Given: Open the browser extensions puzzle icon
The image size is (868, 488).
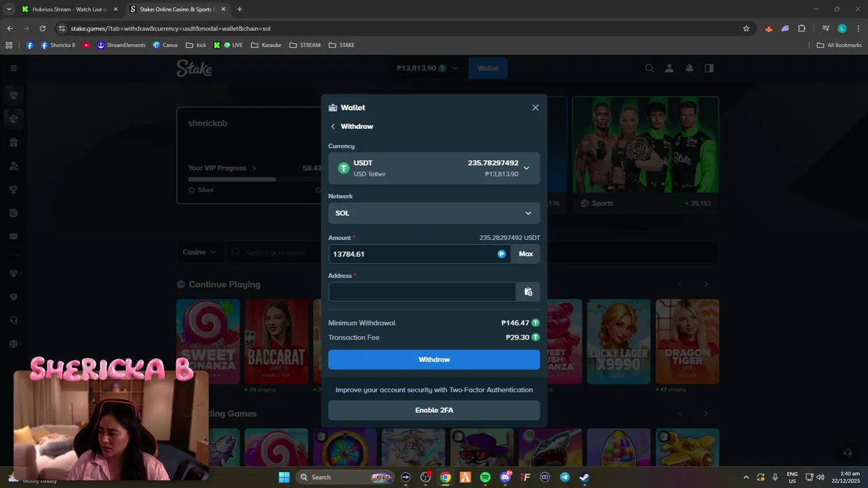Looking at the screenshot, I should click(x=802, y=28).
